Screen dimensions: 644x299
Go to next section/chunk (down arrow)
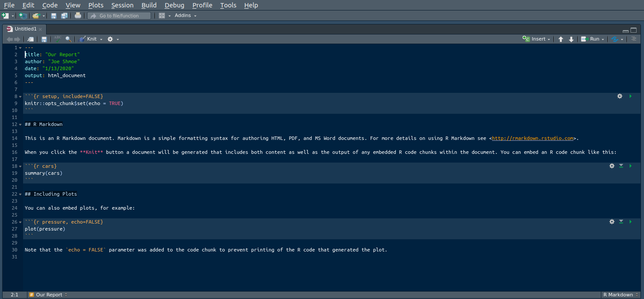tap(571, 39)
